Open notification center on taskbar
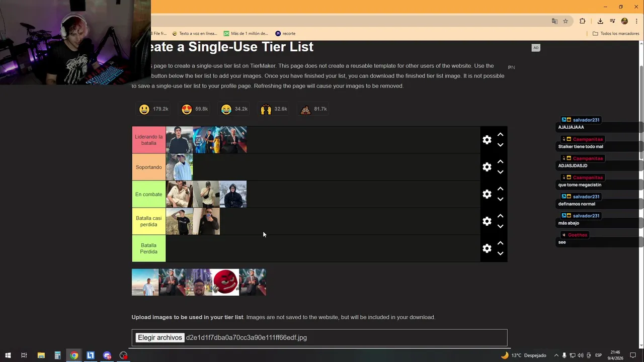This screenshot has width=644, height=362. click(x=633, y=355)
